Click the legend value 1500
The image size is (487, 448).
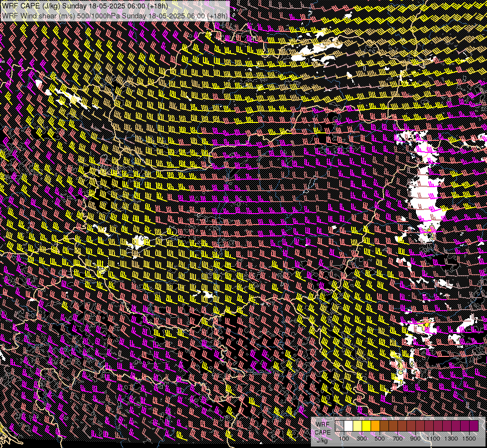click(x=469, y=439)
